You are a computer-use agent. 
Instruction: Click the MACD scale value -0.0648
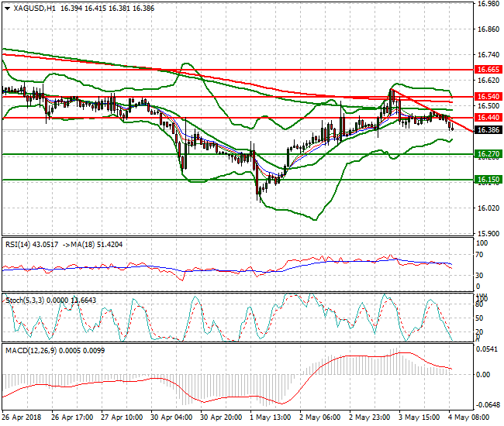click(487, 405)
